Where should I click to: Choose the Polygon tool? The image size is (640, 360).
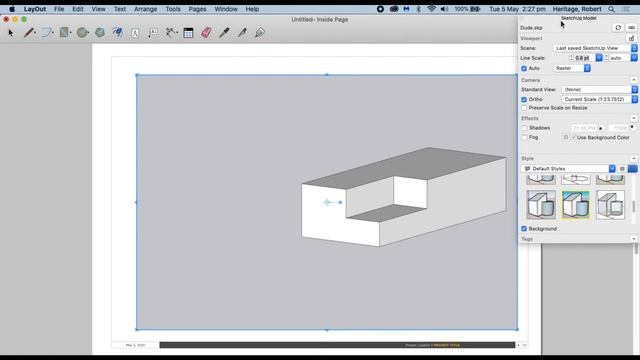click(100, 33)
